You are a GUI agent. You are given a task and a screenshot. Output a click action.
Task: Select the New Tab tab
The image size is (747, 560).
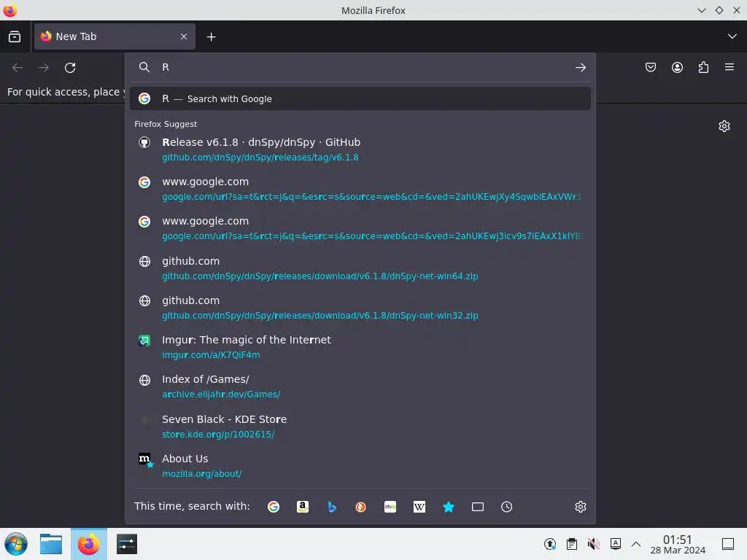115,36
